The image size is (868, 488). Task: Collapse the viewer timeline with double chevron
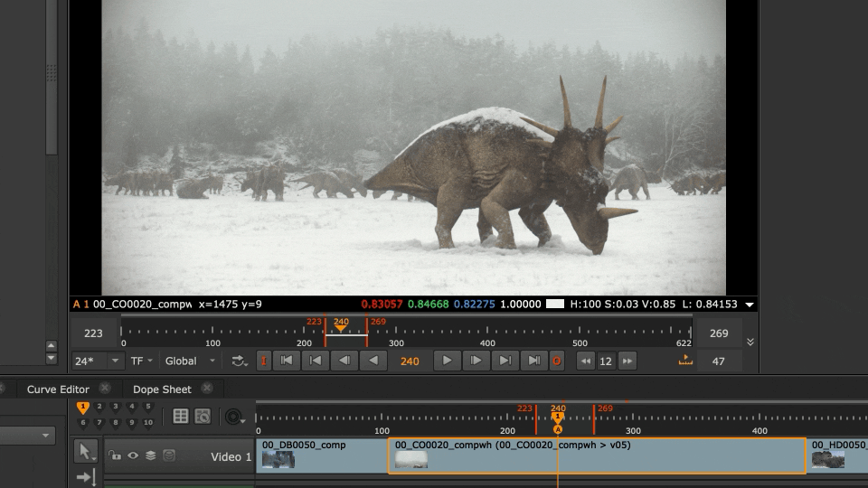pyautogui.click(x=750, y=342)
